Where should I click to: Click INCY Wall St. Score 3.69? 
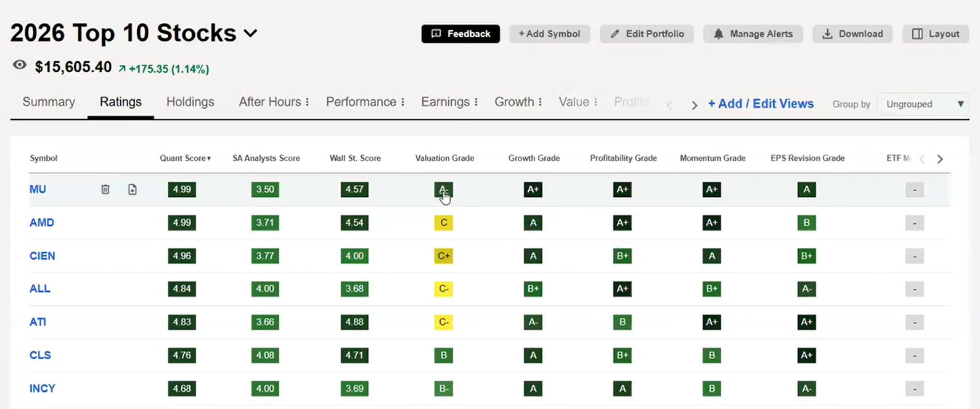(x=354, y=389)
